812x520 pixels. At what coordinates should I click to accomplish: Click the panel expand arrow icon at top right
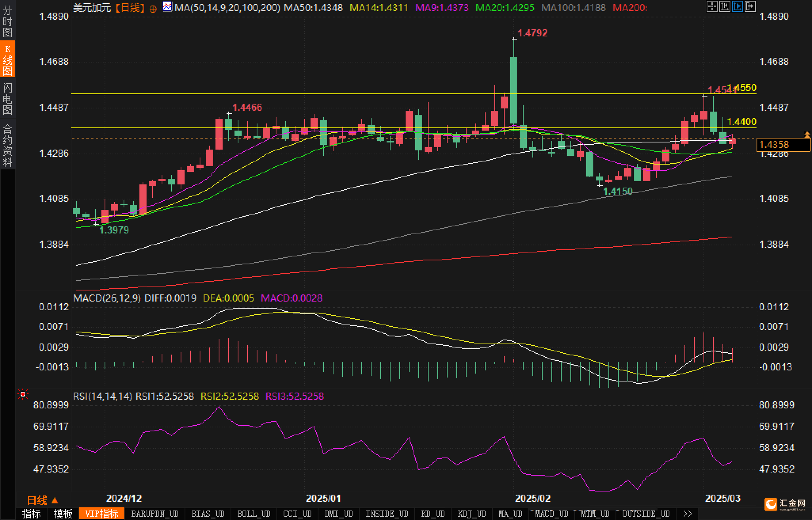[750, 6]
